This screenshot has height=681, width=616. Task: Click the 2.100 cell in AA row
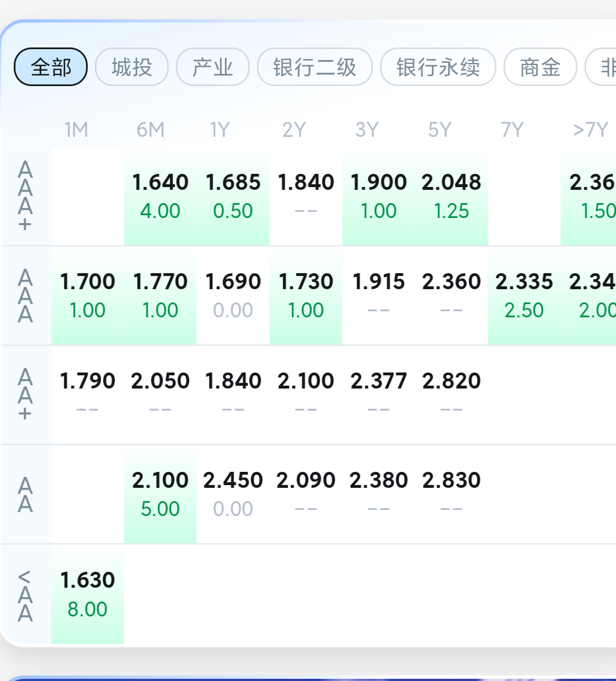[x=160, y=494]
